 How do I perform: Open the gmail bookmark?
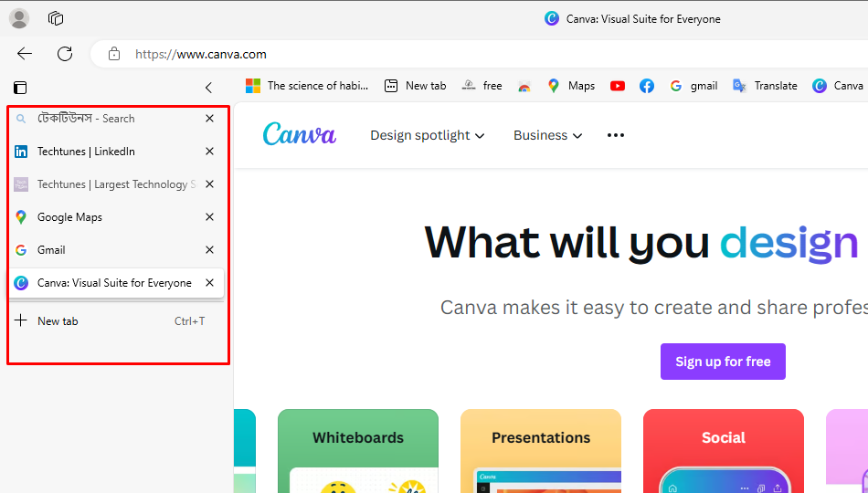[693, 86]
